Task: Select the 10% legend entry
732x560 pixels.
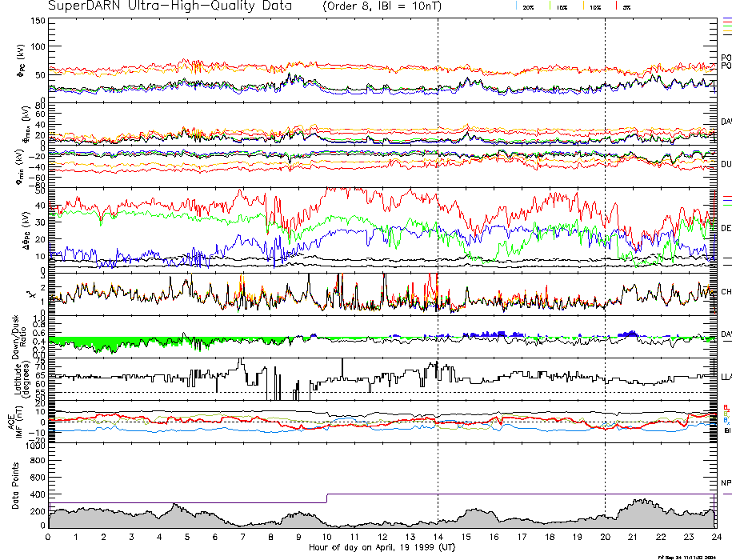Action: coord(595,6)
